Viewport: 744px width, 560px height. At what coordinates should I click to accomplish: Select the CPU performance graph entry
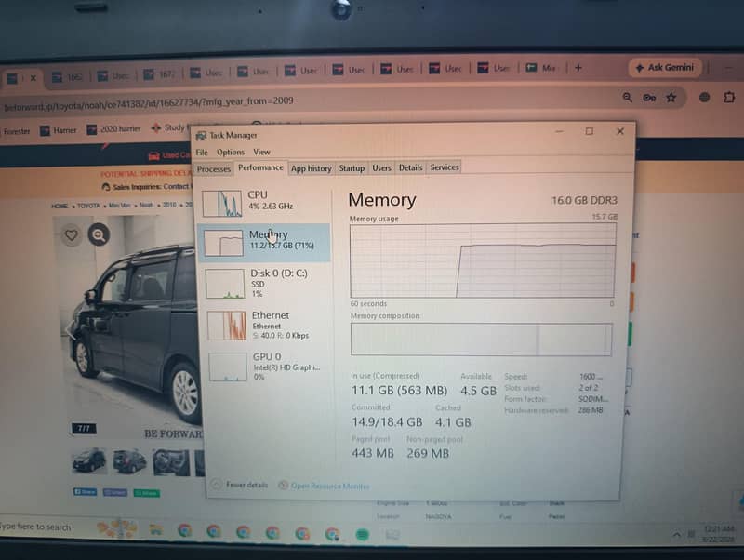tap(264, 203)
